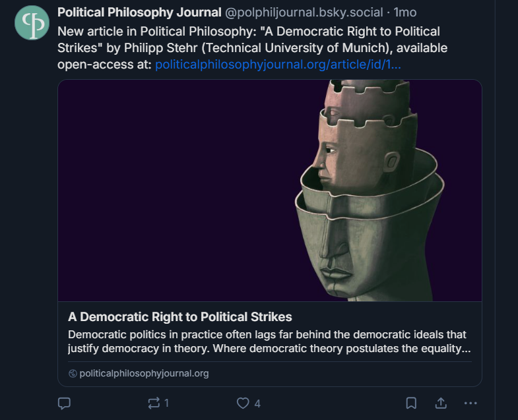Like the post with the heart icon
The image size is (518, 420).
tap(243, 403)
